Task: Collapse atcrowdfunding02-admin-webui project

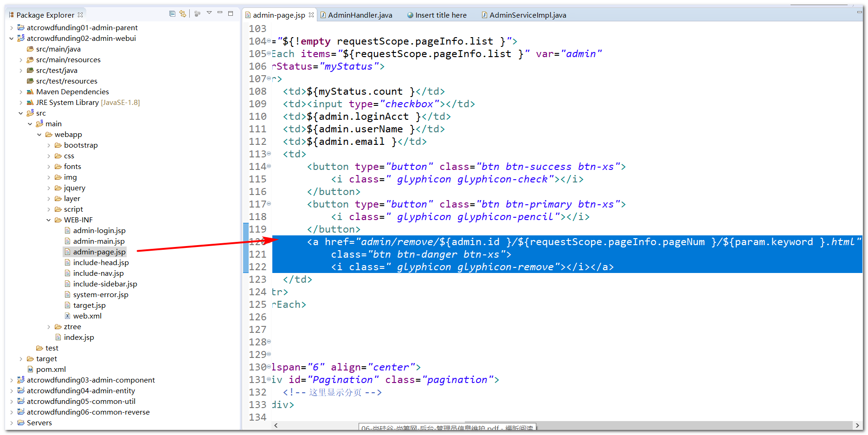Action: [12, 39]
